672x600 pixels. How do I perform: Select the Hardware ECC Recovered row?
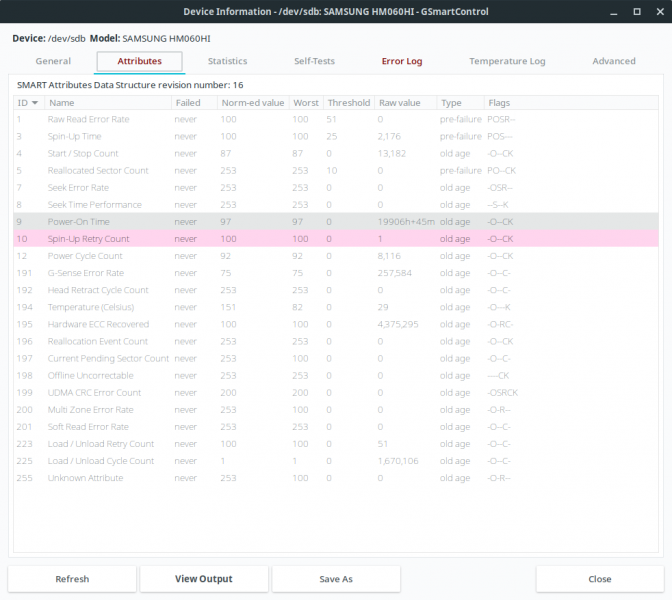[336, 324]
